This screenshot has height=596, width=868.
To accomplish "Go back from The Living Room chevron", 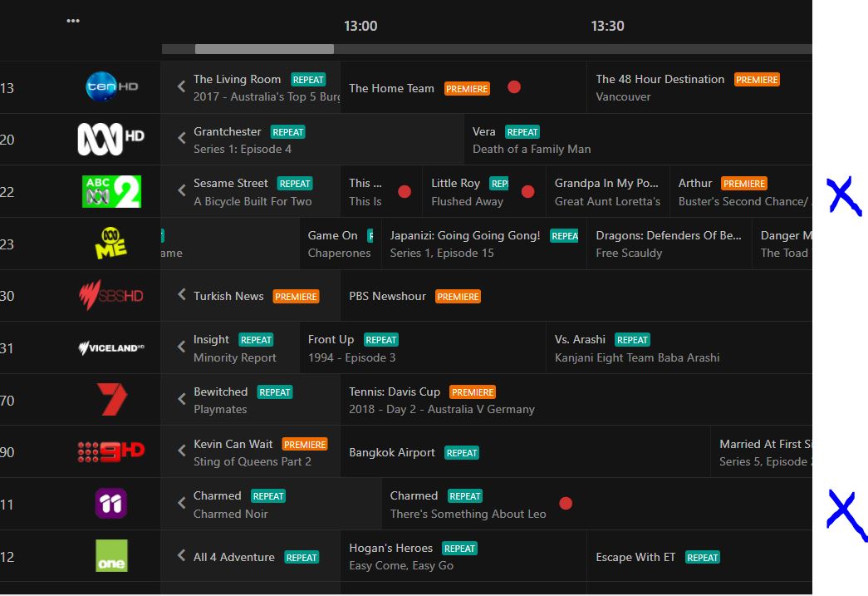I will 181,86.
